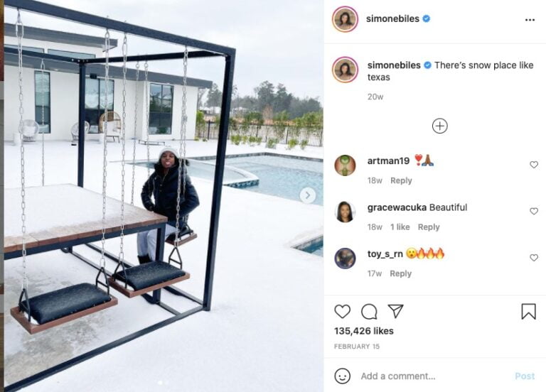Screen dimensions: 546x392
Task: Share post via paper plane icon
Action: [395, 311]
